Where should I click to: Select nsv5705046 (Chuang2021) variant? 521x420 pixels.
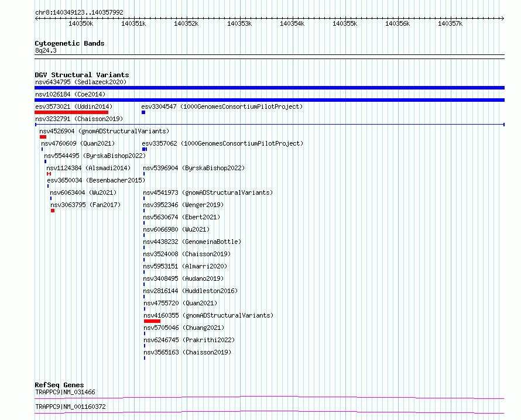(x=184, y=328)
